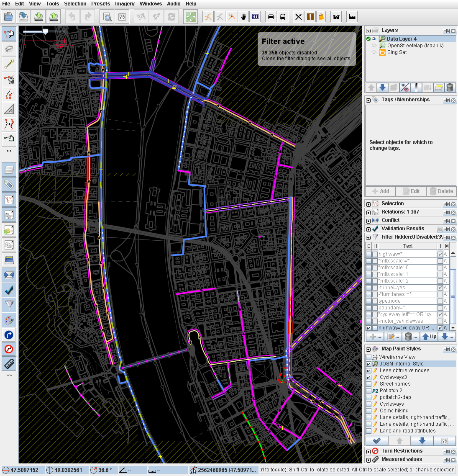Click the layer opacity gradient button
The width and height of the screenshot is (458, 476).
[416, 88]
